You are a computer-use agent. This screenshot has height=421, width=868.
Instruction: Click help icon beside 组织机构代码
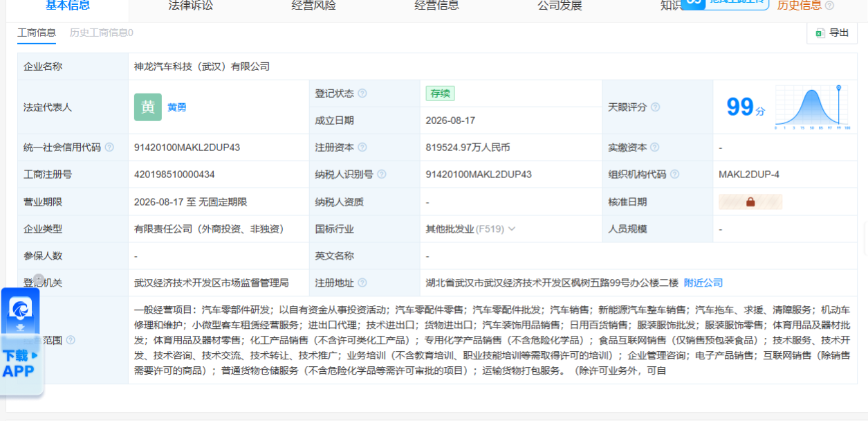click(x=675, y=174)
